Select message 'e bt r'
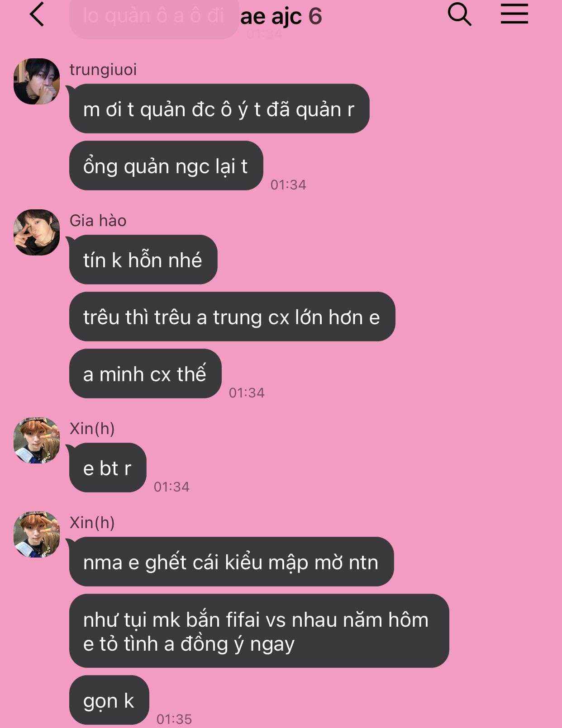 coord(108,468)
